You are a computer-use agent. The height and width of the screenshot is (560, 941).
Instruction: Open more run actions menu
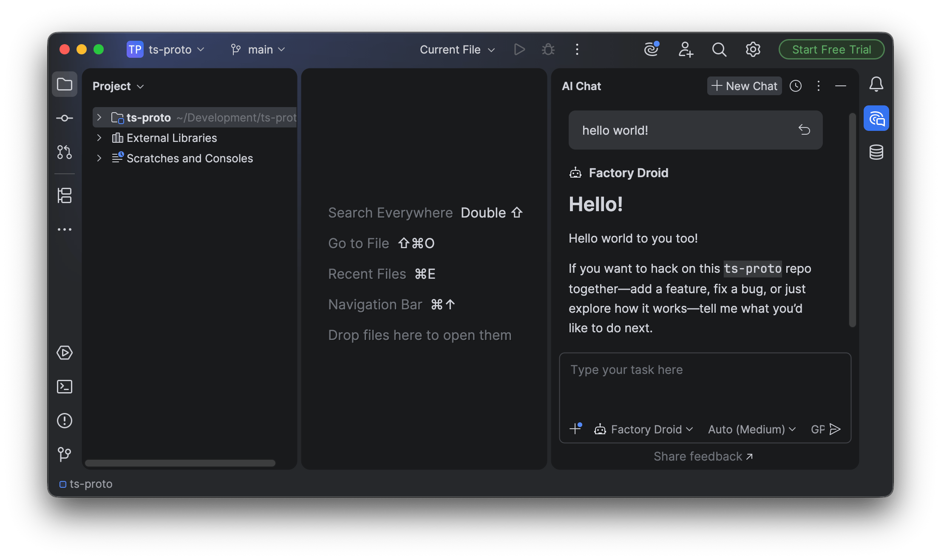point(577,50)
